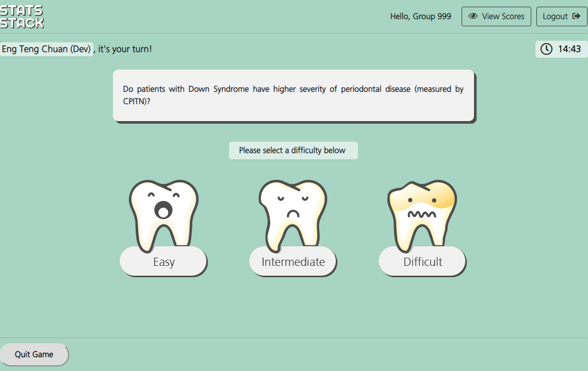Click the "it's your turn!" text
Viewport: 588px width, 371px height.
click(x=125, y=49)
